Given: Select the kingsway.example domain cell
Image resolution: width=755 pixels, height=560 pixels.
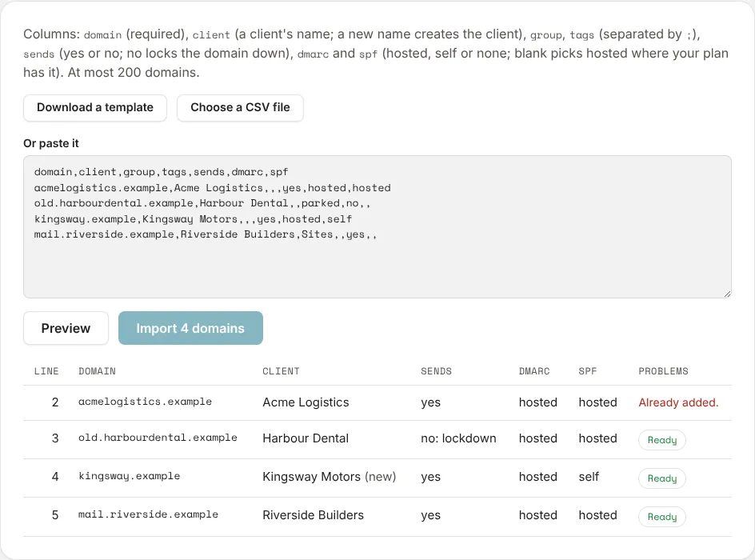Looking at the screenshot, I should (129, 476).
